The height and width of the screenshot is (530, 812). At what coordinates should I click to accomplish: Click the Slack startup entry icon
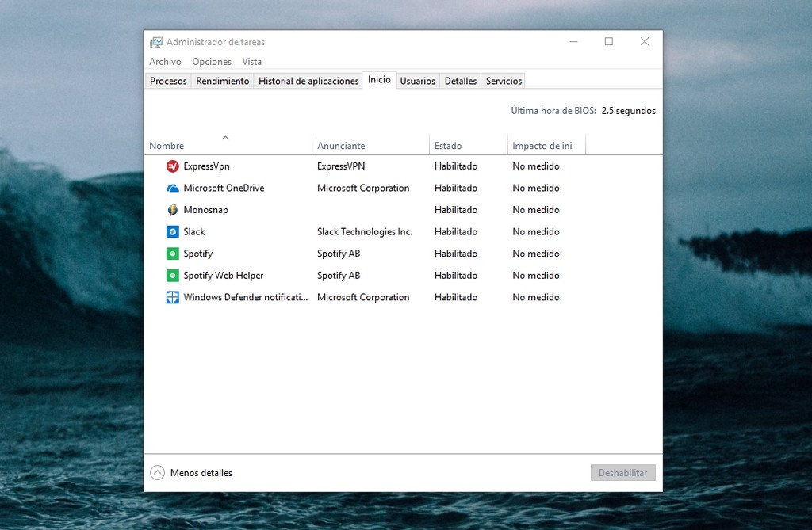(x=172, y=232)
